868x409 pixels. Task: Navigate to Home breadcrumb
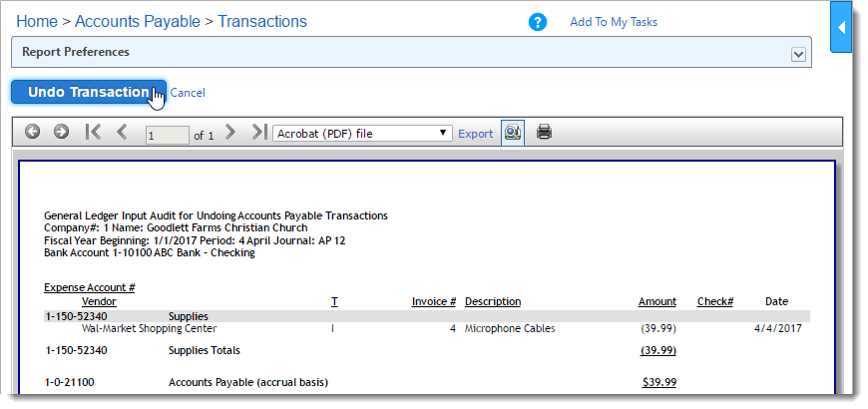[x=37, y=21]
